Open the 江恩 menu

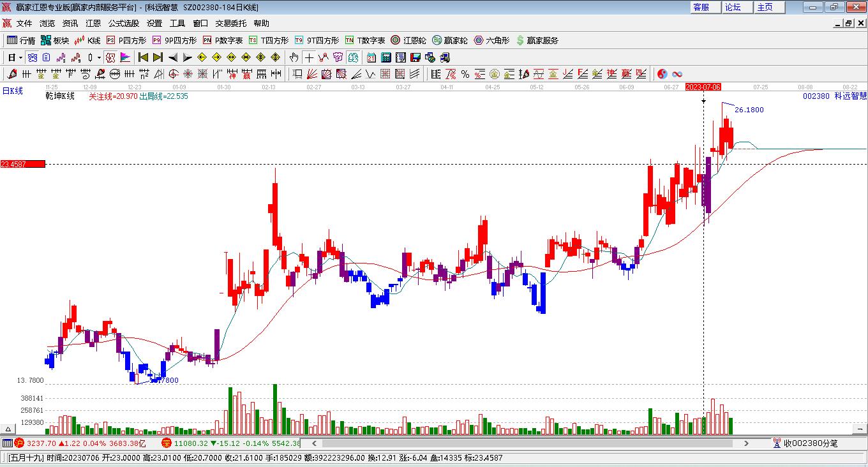point(93,24)
